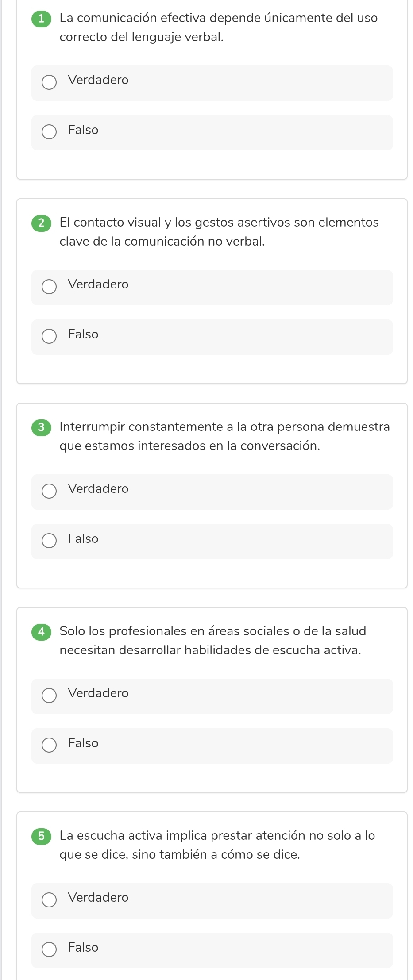Mark Falso for question 3 about interrupting
413x980 pixels.
49,541
